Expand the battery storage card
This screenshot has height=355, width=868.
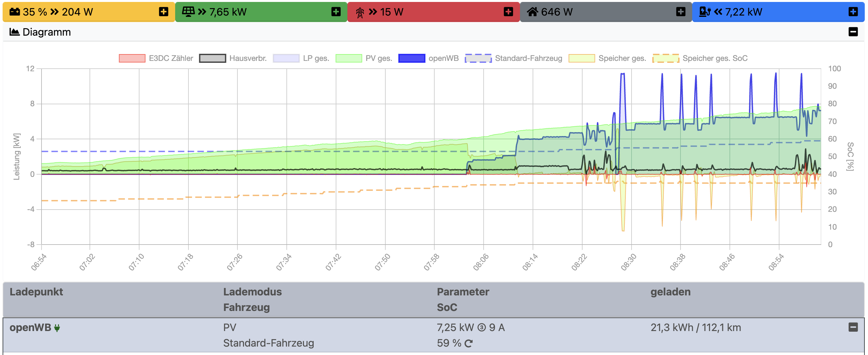163,12
